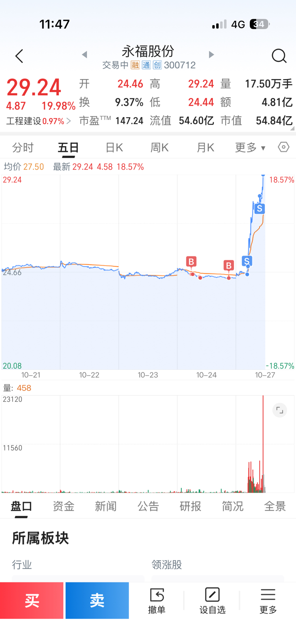Tap the 融 margin trading badge
296x644 pixels.
coord(135,65)
